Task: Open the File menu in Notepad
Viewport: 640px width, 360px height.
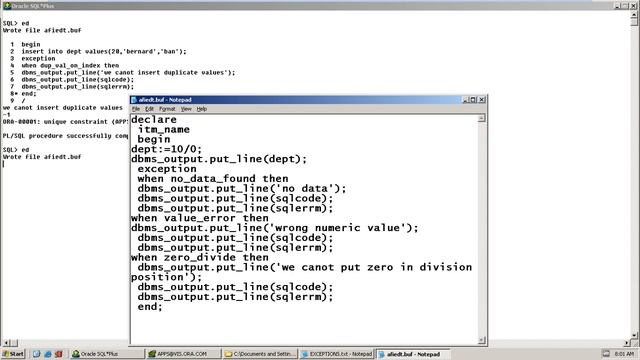Action: [x=136, y=109]
